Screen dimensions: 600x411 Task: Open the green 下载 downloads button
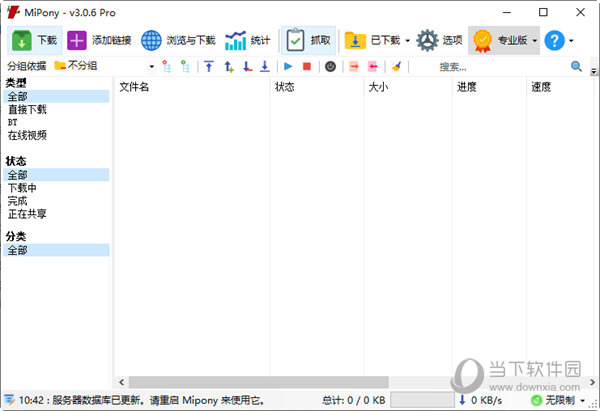tap(34, 40)
